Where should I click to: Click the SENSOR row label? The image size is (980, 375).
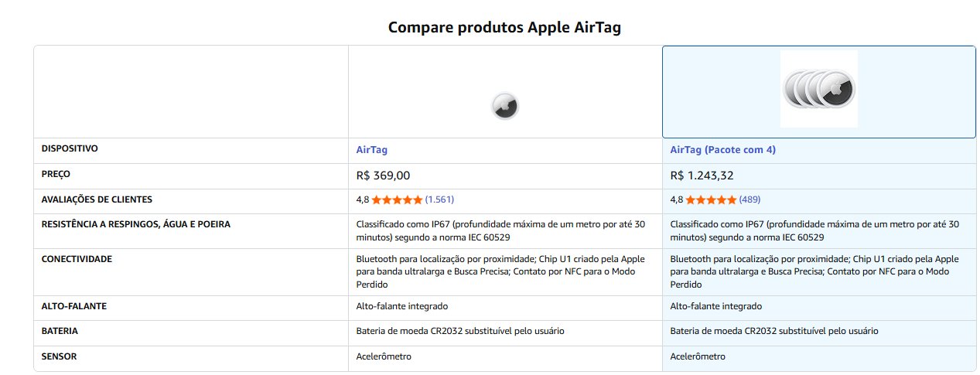click(x=59, y=356)
